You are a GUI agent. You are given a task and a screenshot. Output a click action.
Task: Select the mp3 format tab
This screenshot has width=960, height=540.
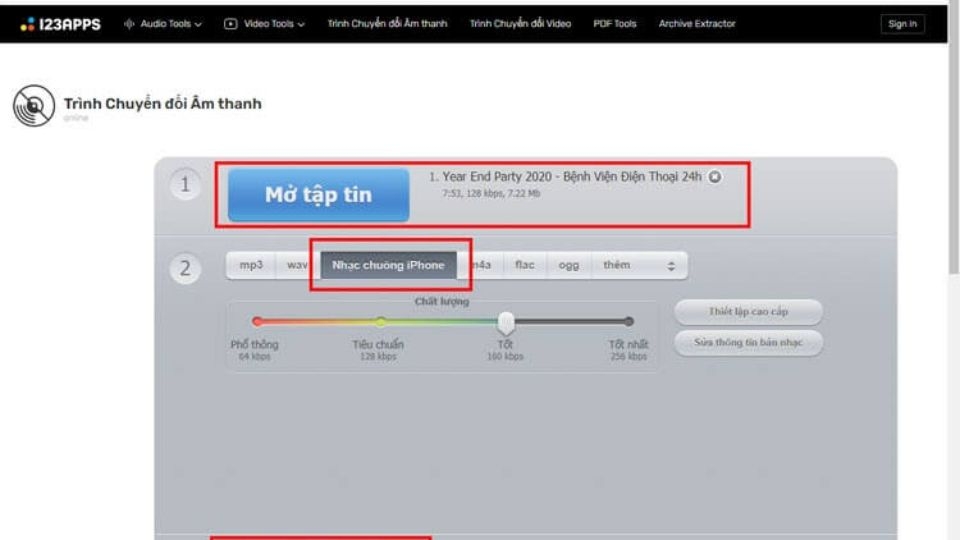click(251, 265)
